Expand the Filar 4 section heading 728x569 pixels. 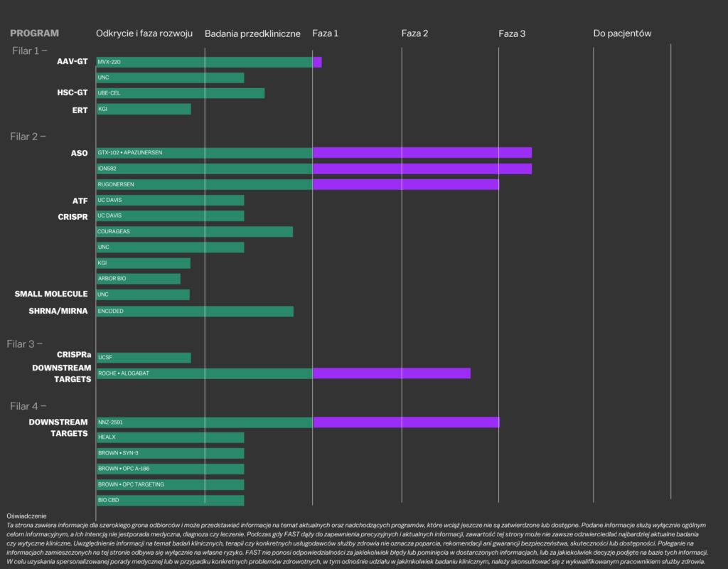tap(28, 406)
